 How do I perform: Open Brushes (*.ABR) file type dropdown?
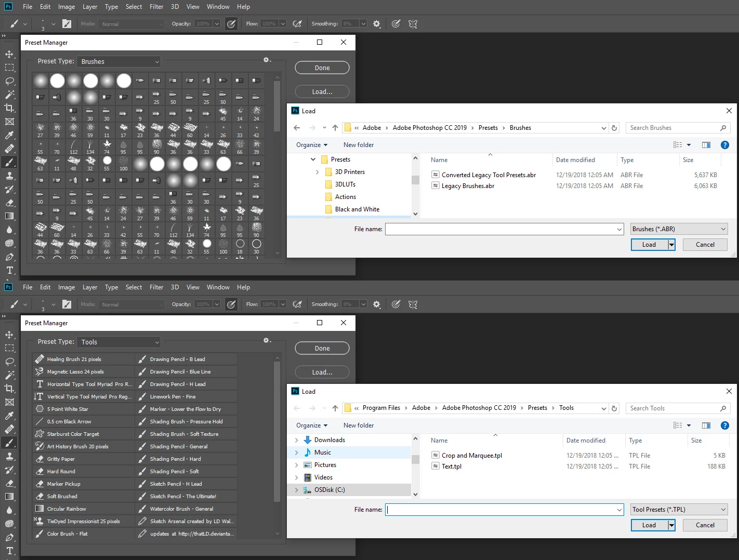click(679, 229)
